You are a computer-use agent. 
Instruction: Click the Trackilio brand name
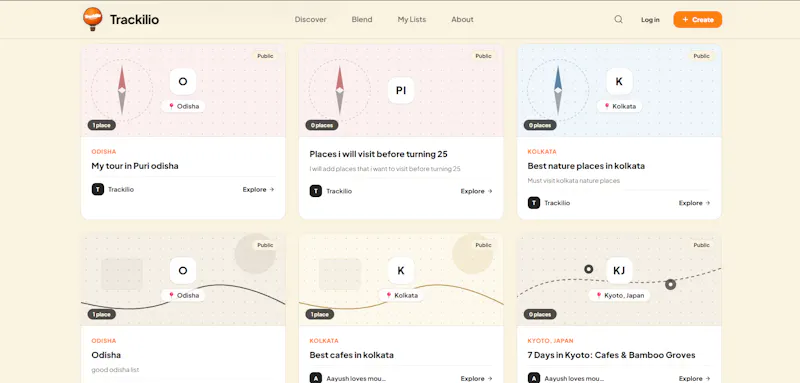[x=134, y=19]
